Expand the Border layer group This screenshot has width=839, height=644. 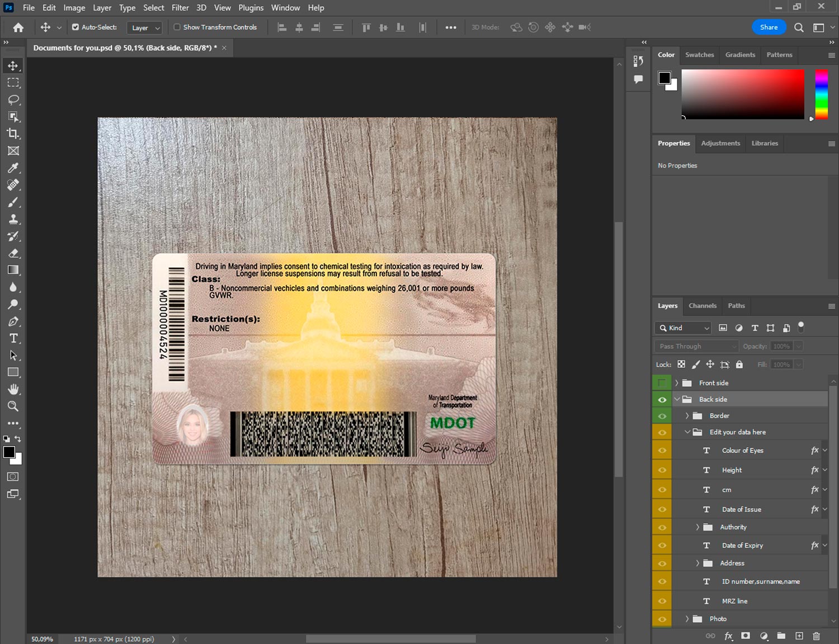pos(687,416)
